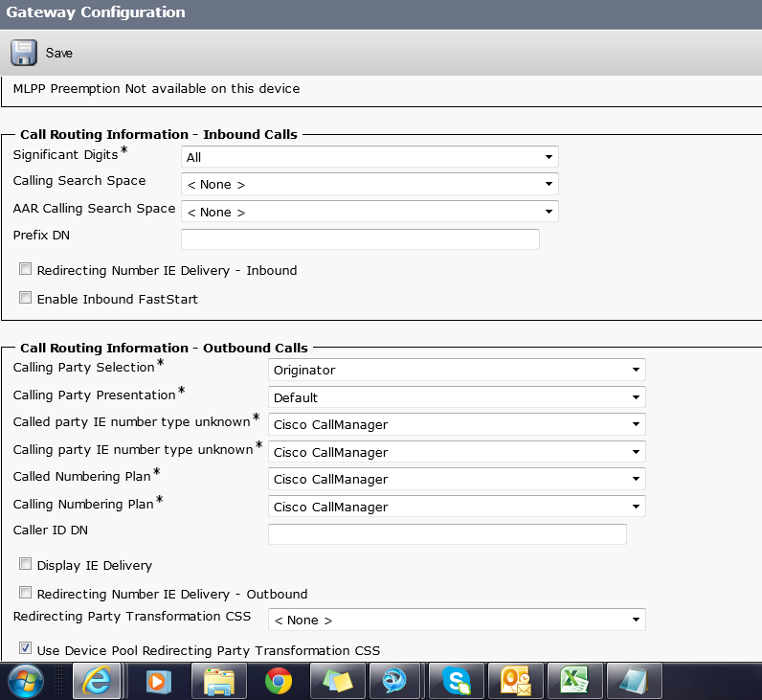Click the Prefix DN input field
This screenshot has height=700, width=762.
[360, 239]
